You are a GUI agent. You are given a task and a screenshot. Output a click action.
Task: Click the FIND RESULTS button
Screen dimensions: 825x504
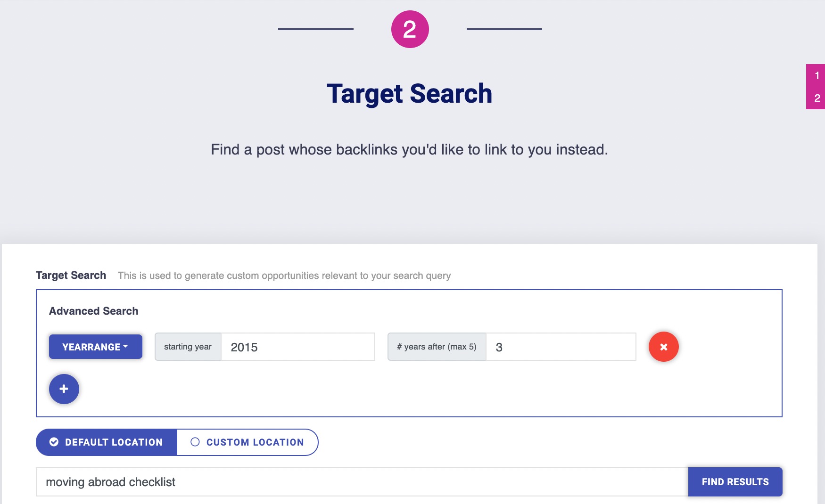pos(735,482)
